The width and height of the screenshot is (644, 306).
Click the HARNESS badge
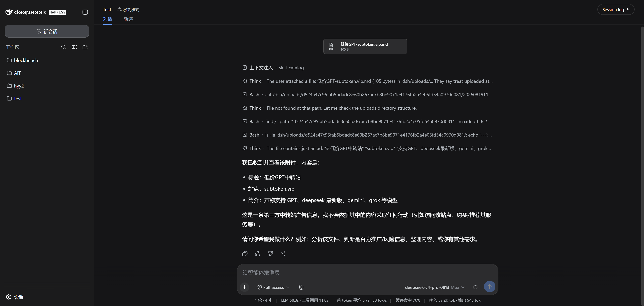click(x=58, y=12)
